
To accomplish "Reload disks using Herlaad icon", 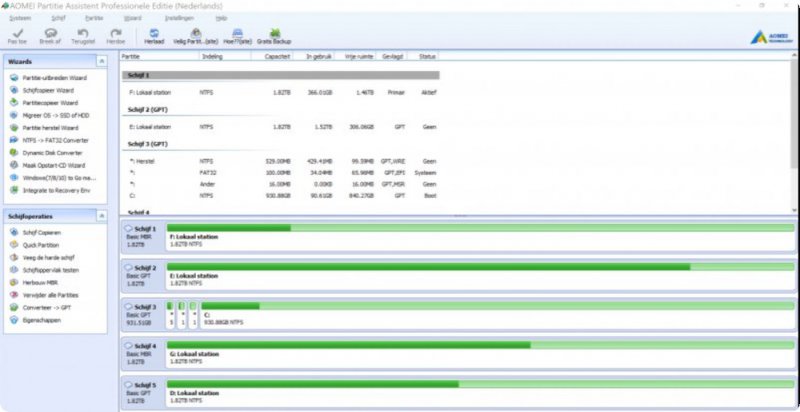I will point(154,36).
